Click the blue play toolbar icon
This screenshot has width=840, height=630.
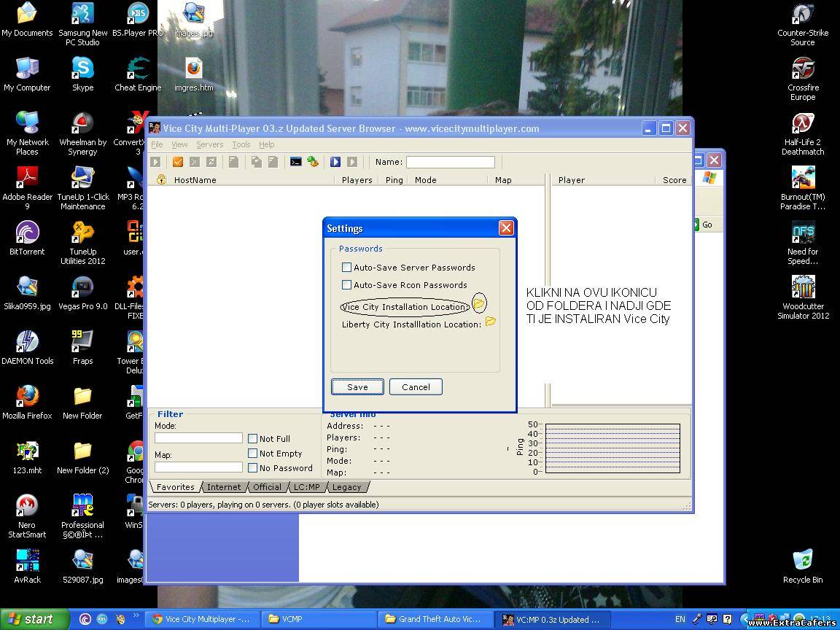tap(335, 162)
